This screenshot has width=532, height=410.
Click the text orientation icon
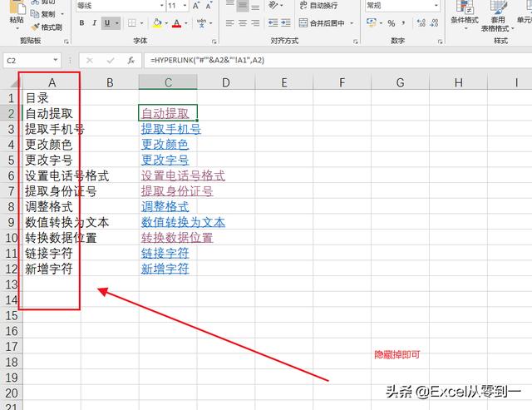click(273, 5)
